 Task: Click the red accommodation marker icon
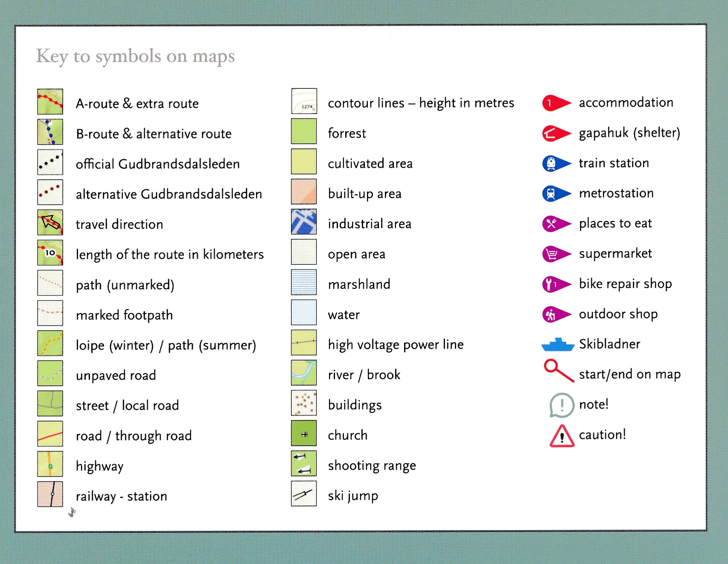tap(555, 103)
